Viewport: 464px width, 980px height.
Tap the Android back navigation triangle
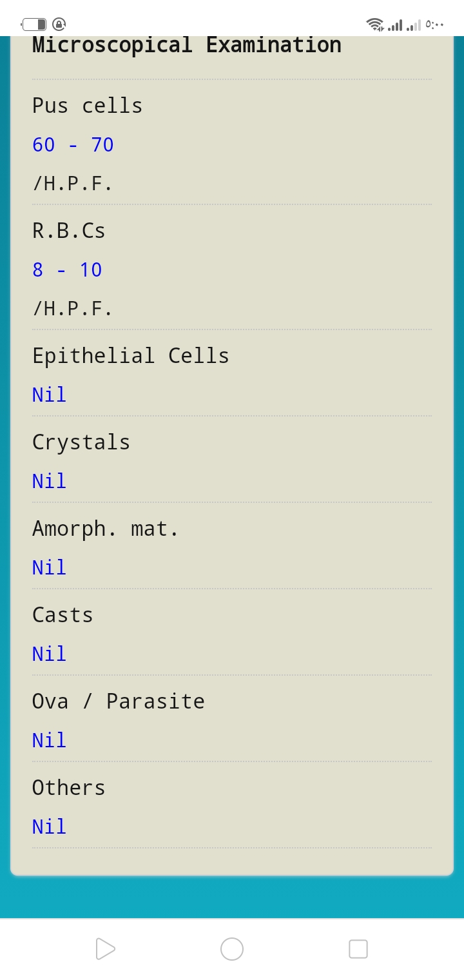[105, 949]
